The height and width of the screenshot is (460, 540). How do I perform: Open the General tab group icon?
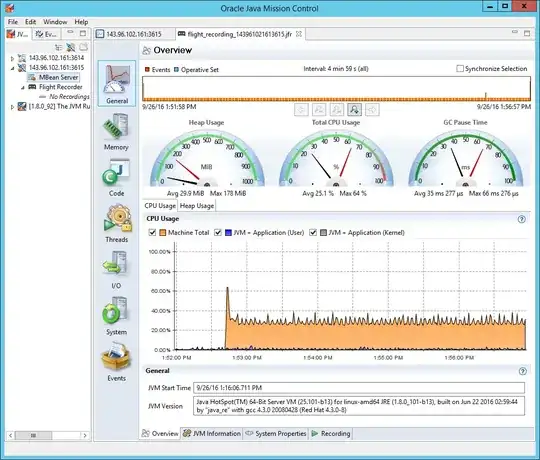coord(117,83)
